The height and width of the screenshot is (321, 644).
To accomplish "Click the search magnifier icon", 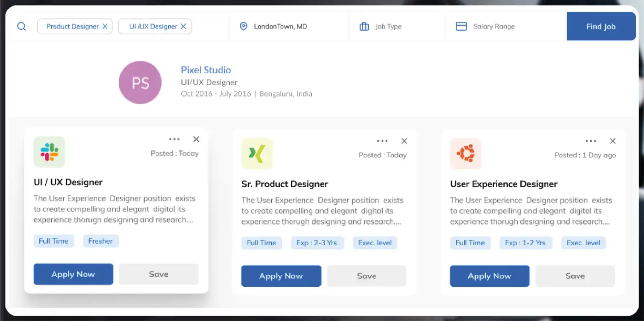I will click(x=22, y=26).
